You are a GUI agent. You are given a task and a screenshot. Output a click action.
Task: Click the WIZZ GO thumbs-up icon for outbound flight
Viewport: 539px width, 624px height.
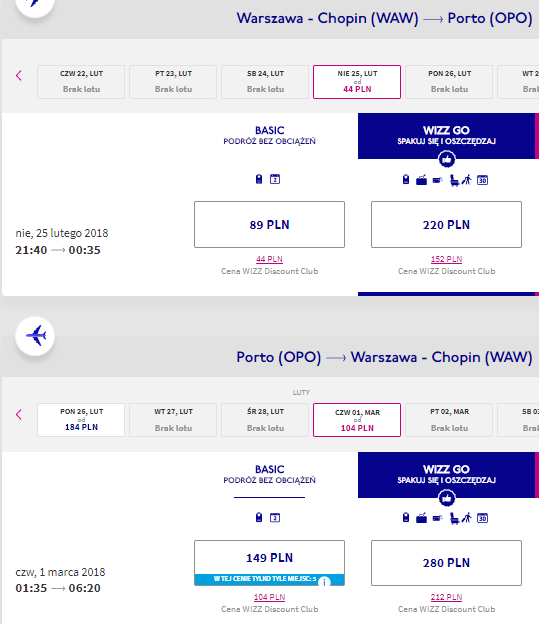[447, 160]
